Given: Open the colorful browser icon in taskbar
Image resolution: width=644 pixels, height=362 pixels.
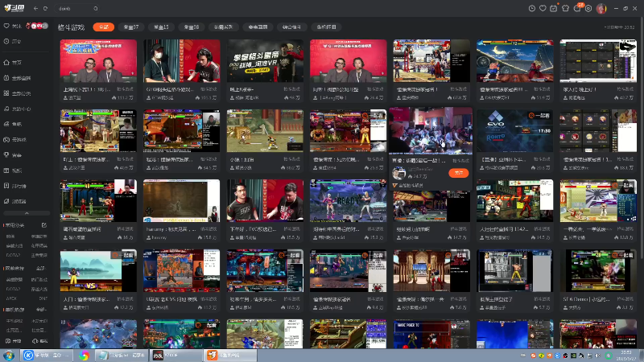Looking at the screenshot, I should coord(84,355).
